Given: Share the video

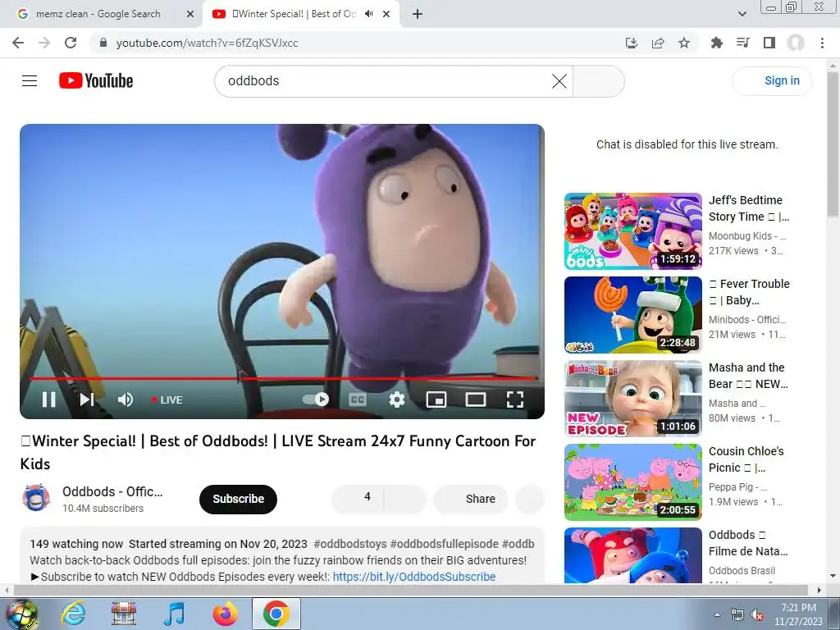Looking at the screenshot, I should coord(472,499).
